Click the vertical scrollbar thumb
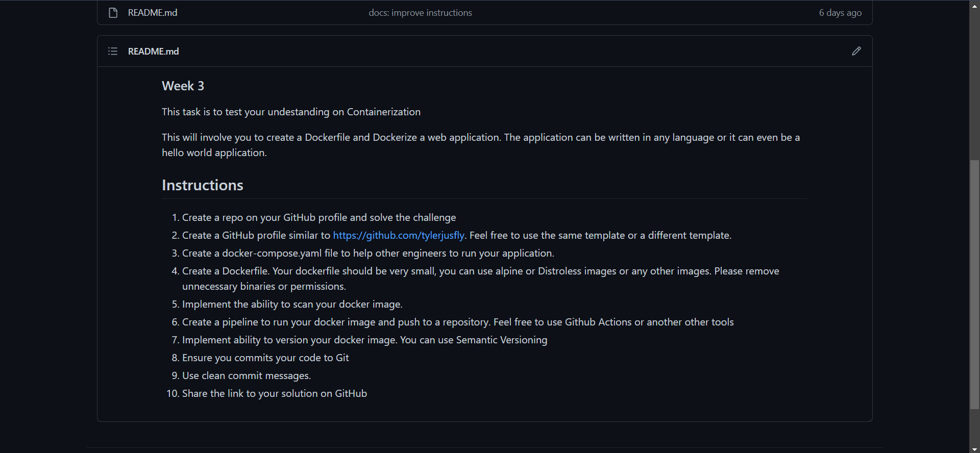 tap(974, 284)
